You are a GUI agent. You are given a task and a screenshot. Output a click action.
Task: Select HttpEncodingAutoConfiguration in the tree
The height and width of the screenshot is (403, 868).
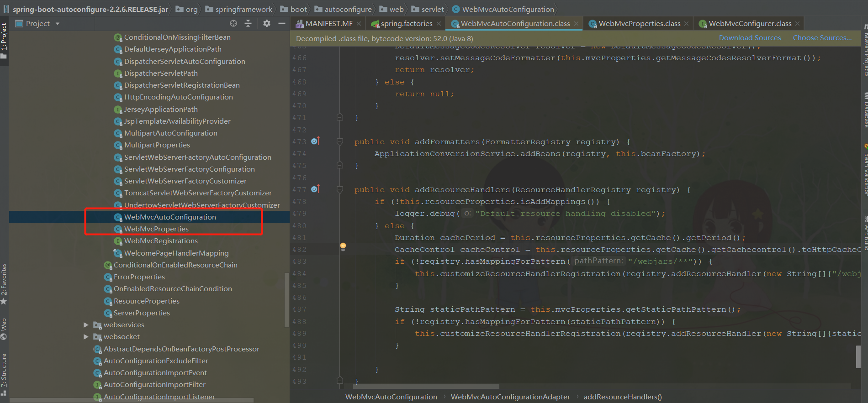[x=178, y=97]
